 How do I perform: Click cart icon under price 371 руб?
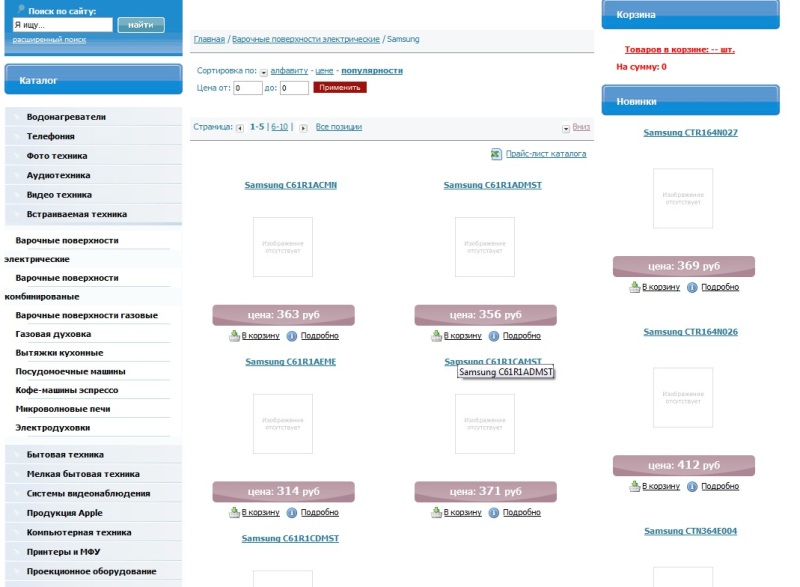tap(436, 512)
